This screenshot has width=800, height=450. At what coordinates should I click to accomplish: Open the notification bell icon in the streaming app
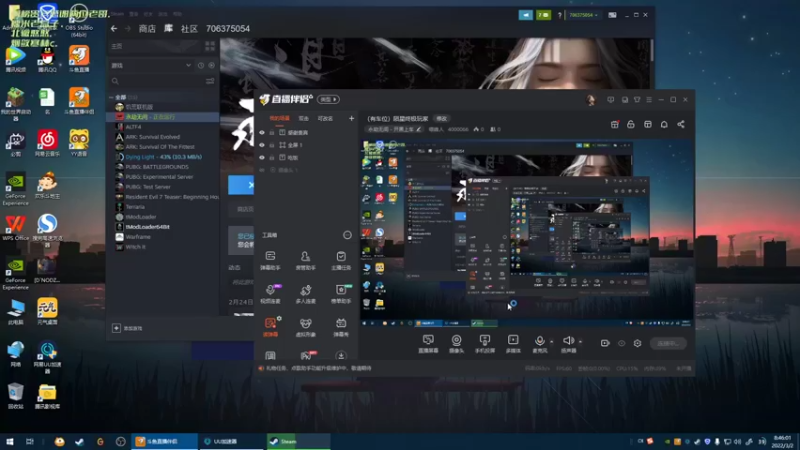[664, 124]
